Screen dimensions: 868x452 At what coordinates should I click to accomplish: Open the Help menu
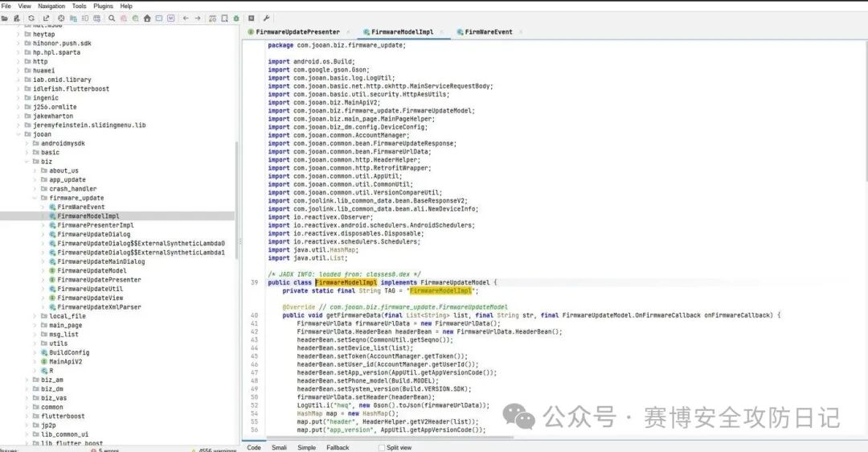pos(126,6)
